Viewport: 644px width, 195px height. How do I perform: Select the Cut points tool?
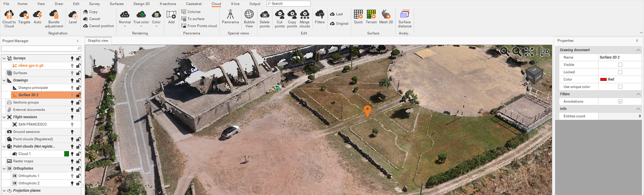pyautogui.click(x=280, y=19)
